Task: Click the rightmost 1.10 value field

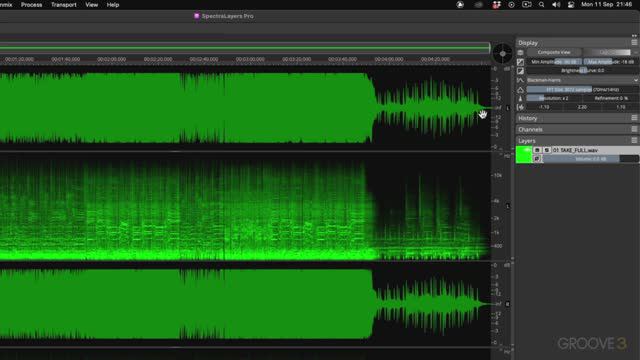Action: coord(620,107)
